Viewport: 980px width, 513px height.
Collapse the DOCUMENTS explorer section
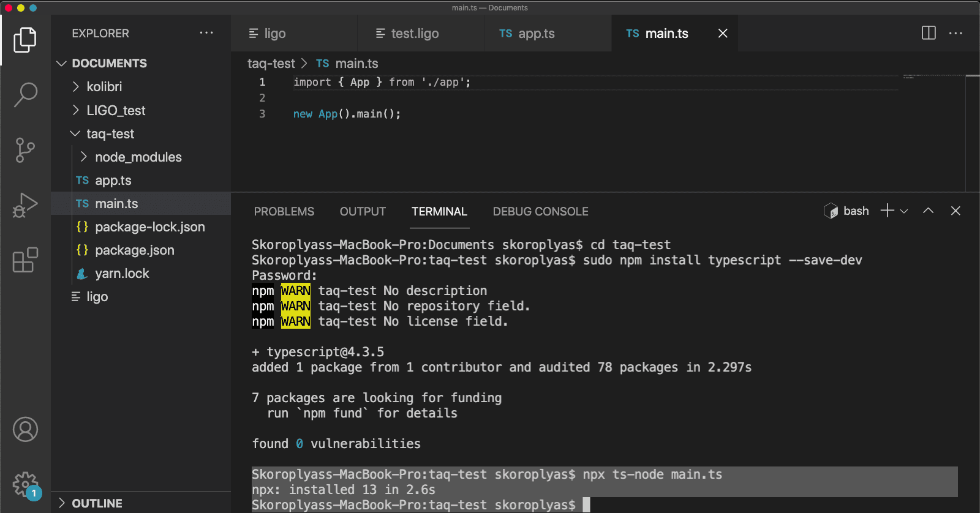coord(61,64)
